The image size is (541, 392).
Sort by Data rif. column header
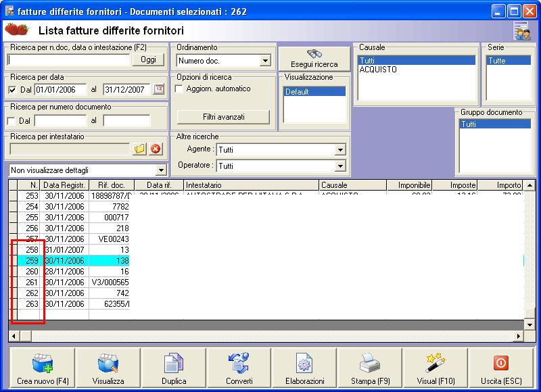pos(159,185)
